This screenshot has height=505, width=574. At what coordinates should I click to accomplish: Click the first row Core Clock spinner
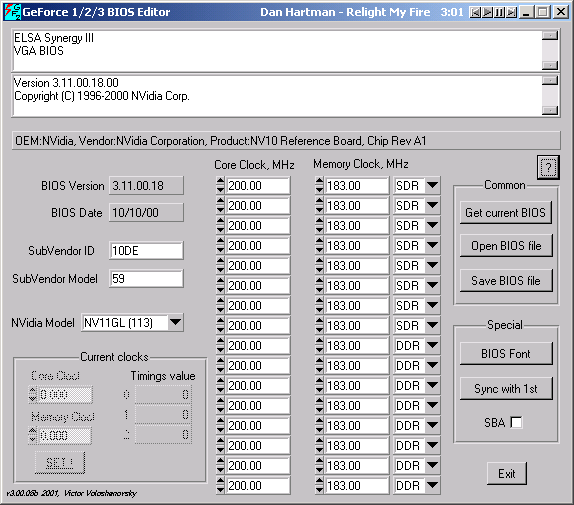[x=220, y=186]
